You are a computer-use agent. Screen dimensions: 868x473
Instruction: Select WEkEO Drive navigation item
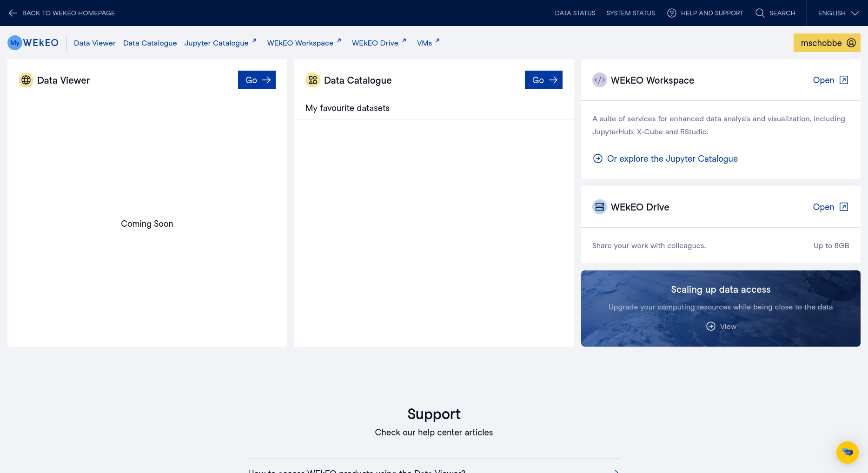pyautogui.click(x=375, y=43)
